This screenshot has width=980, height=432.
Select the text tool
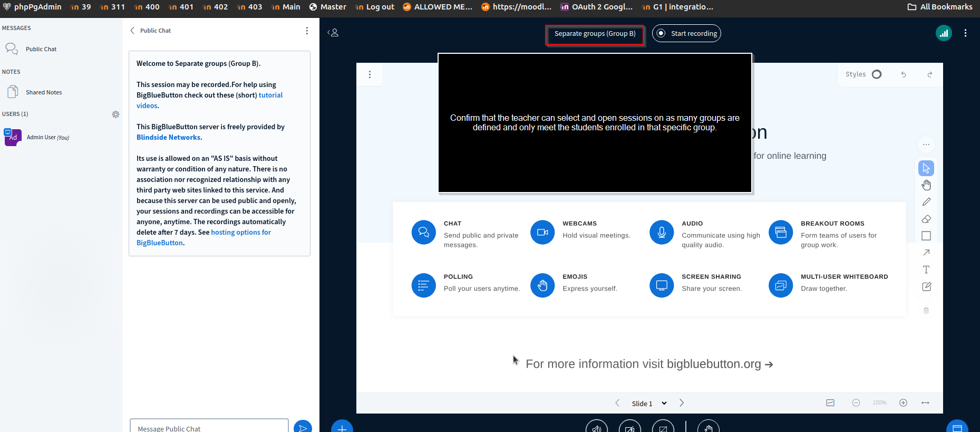926,270
